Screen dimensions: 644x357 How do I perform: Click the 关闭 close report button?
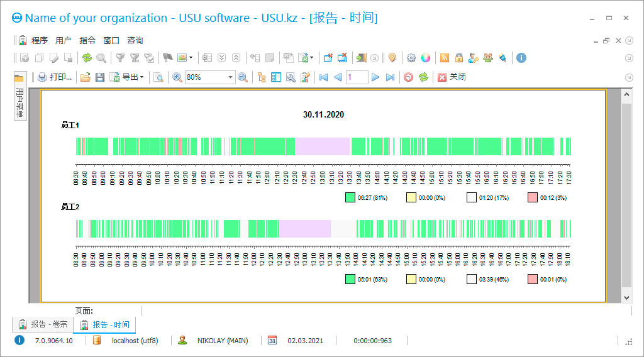click(452, 77)
